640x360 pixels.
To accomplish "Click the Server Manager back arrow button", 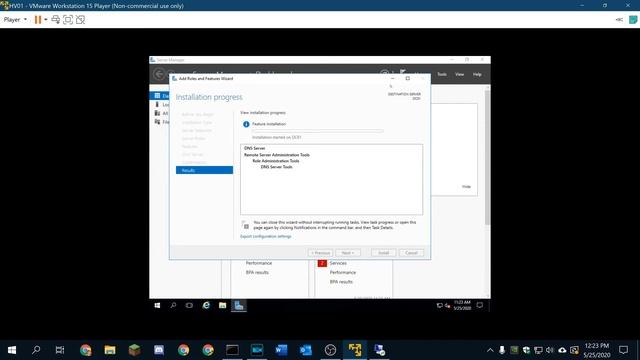I will (159, 74).
